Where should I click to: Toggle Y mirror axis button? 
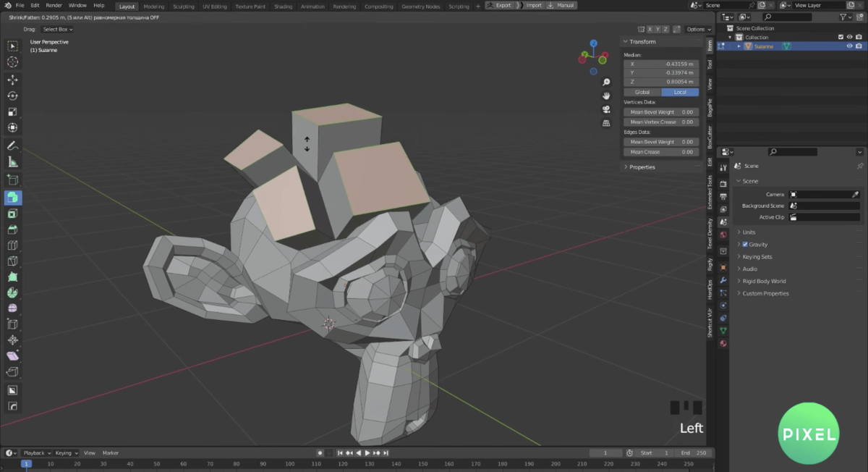point(658,29)
